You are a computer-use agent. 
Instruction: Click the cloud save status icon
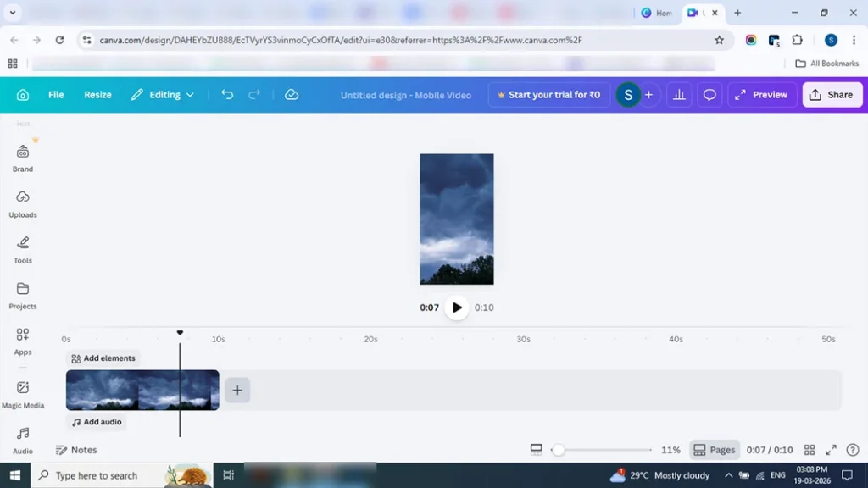(292, 95)
